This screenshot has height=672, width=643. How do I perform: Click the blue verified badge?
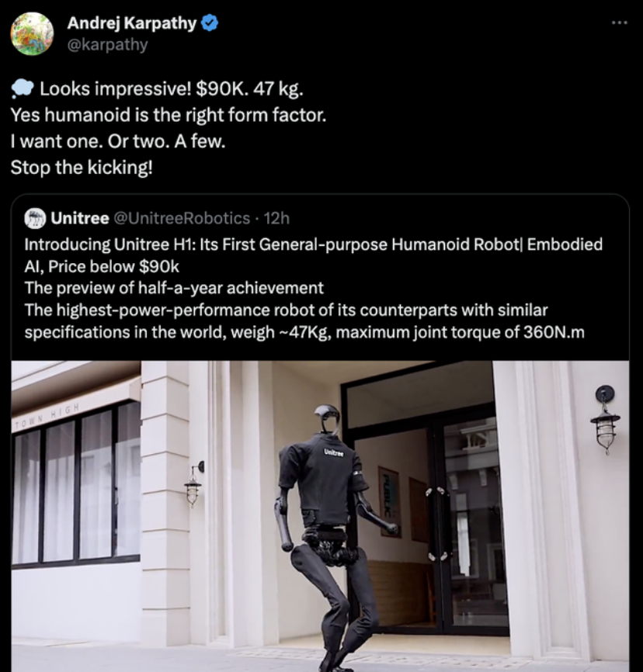point(210,23)
